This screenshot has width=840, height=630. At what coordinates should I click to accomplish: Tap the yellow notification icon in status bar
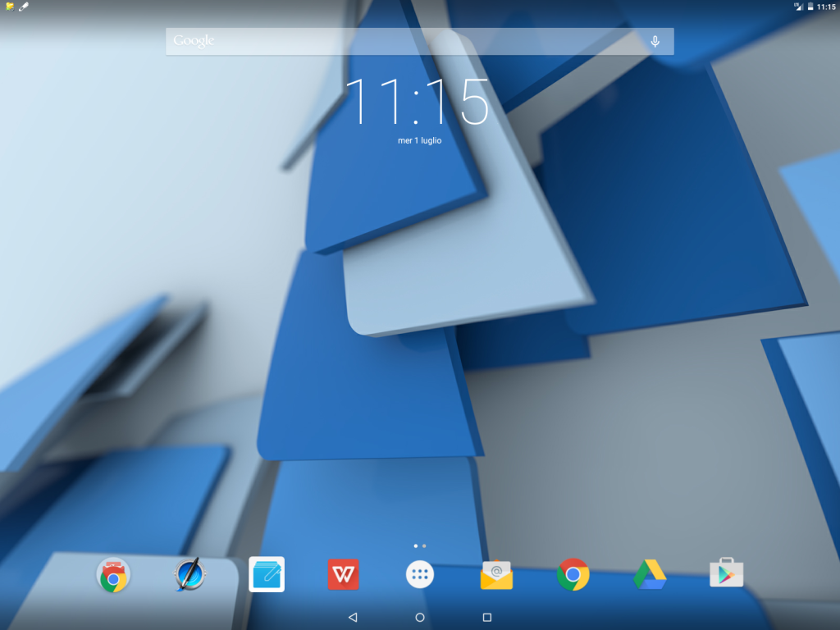pyautogui.click(x=10, y=7)
